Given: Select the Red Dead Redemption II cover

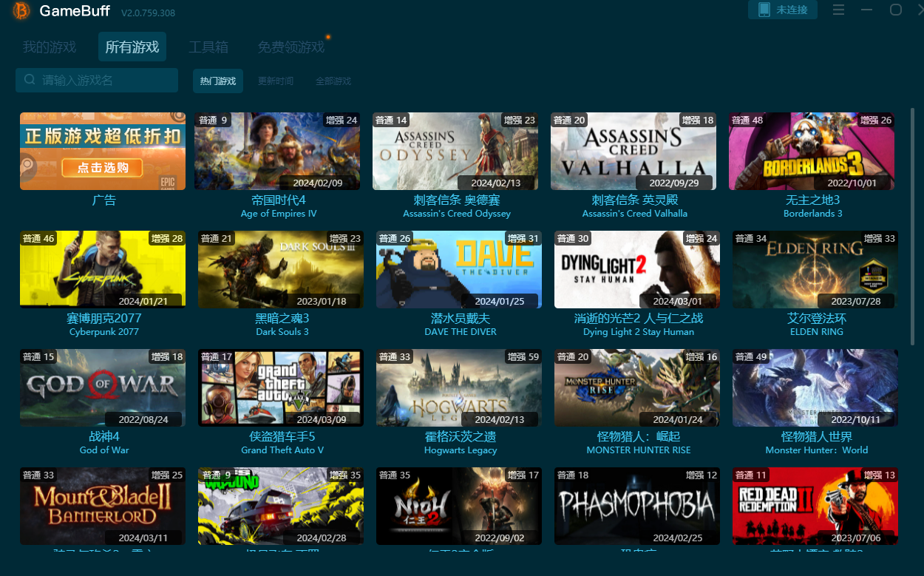Looking at the screenshot, I should tap(815, 506).
